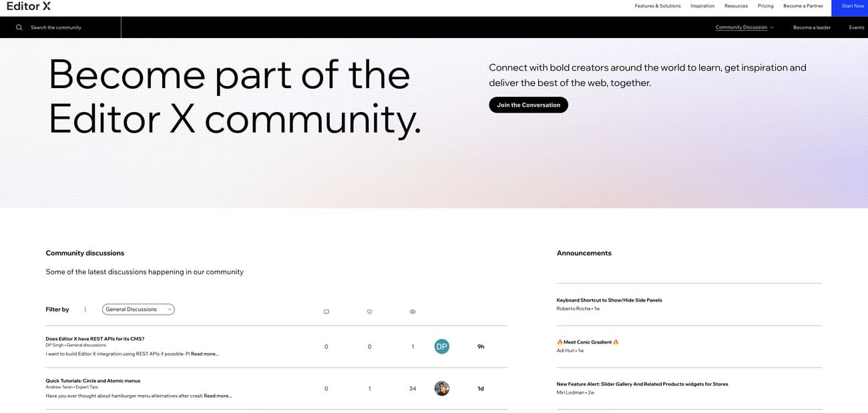Click the Announcements heading
Image resolution: width=868 pixels, height=413 pixels.
(584, 253)
